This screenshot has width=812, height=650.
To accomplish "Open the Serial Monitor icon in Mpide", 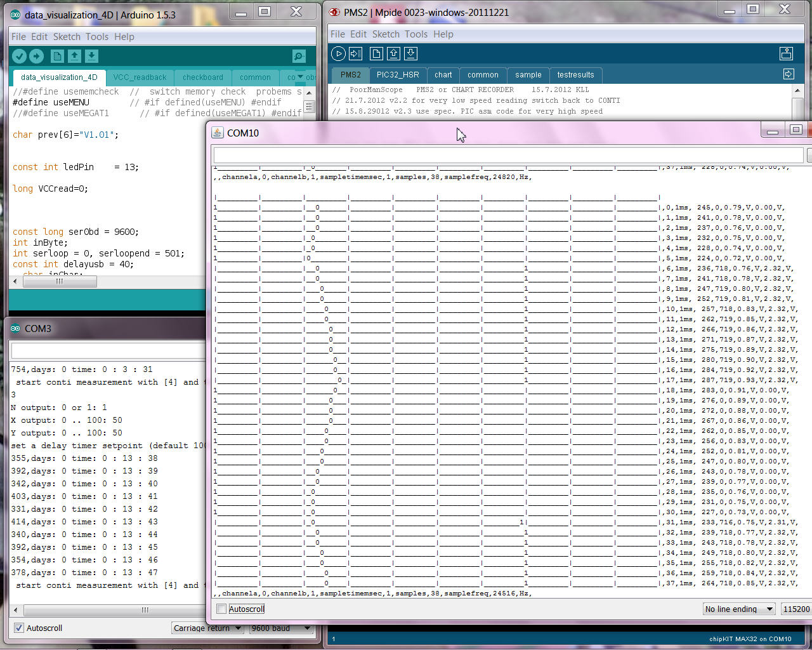I will [786, 54].
